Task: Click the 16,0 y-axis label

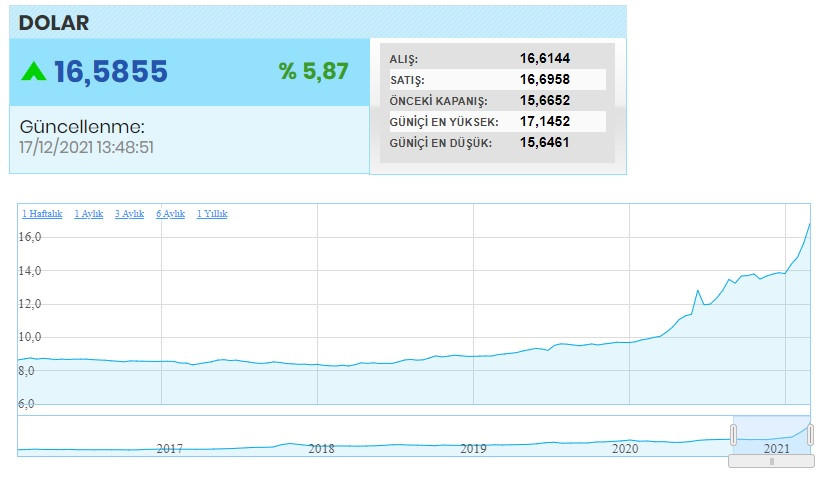Action: tap(30, 237)
